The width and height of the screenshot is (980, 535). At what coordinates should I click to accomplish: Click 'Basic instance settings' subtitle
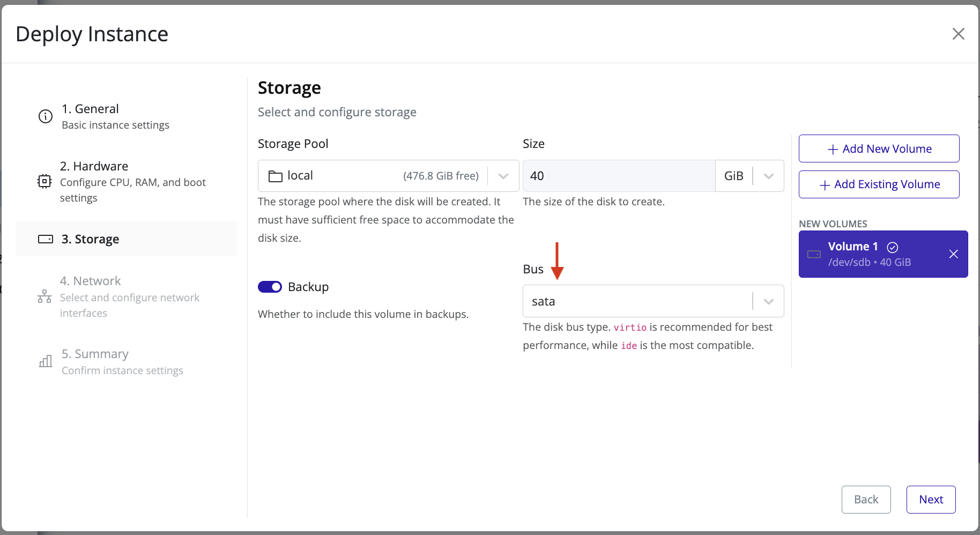tap(115, 125)
